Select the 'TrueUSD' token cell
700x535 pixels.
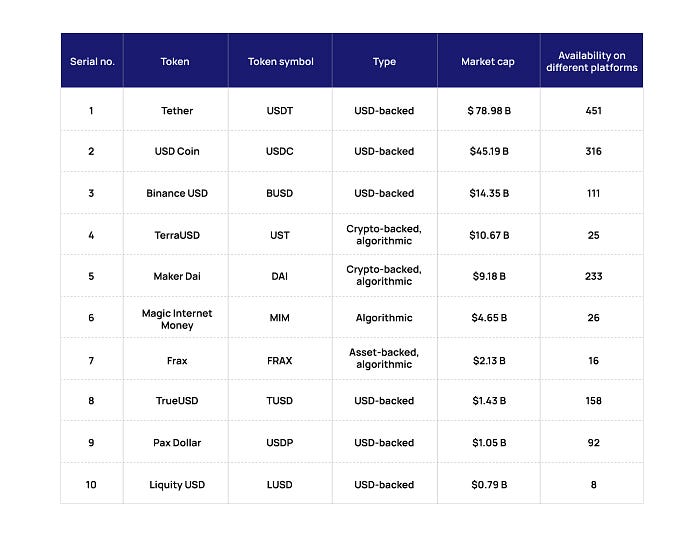coord(177,401)
